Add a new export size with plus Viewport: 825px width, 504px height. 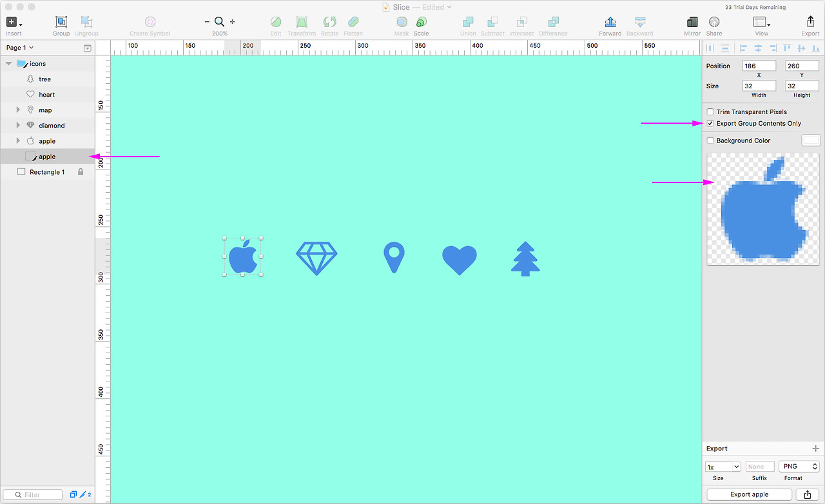(x=816, y=449)
